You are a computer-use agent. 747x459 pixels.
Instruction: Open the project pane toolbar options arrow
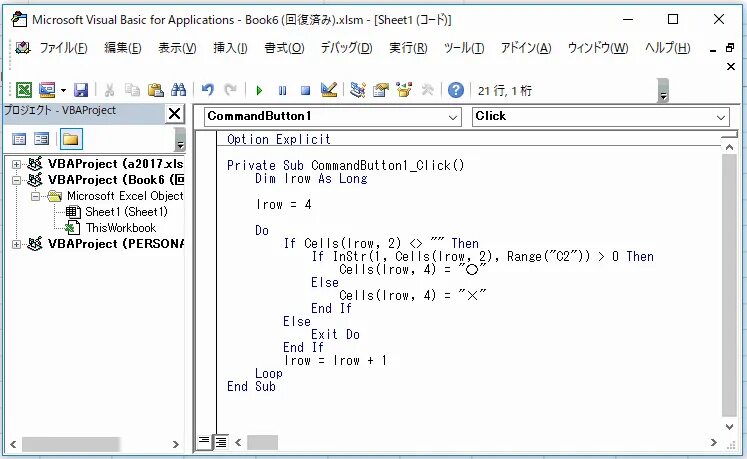pyautogui.click(x=180, y=139)
